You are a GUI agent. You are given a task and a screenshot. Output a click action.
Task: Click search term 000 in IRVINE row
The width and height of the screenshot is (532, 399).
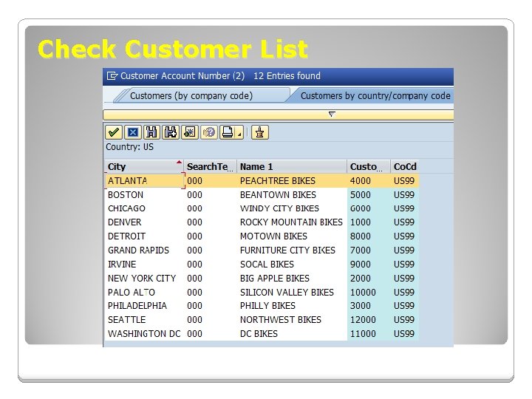point(194,264)
